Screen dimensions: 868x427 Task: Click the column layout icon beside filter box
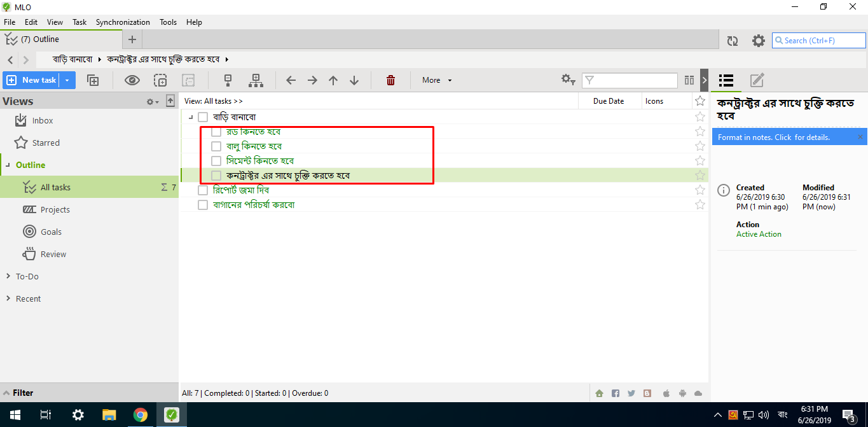click(x=689, y=80)
